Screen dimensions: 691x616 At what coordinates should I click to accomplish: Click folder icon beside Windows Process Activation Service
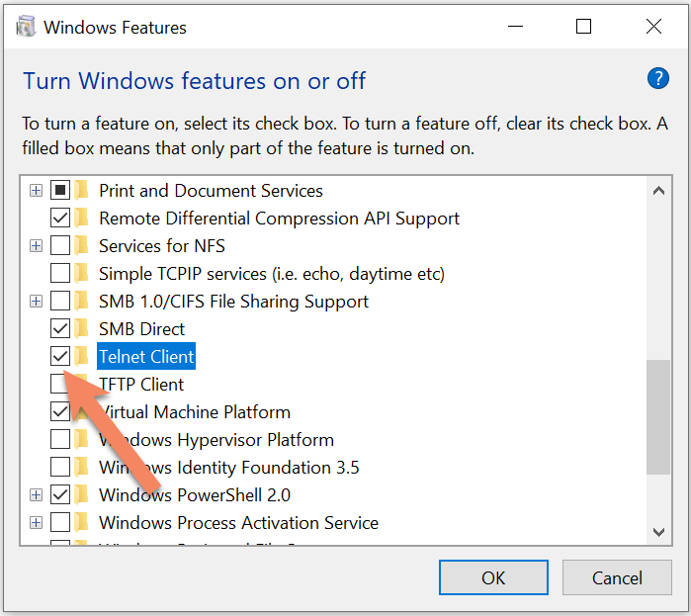[x=81, y=523]
